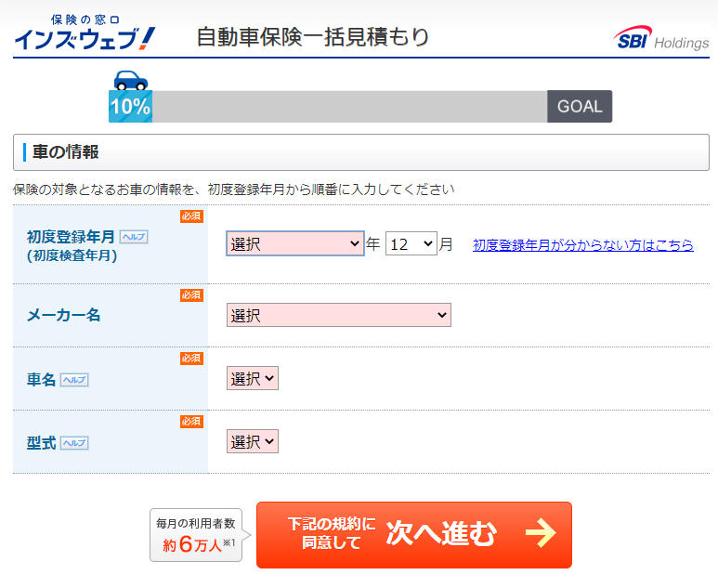The width and height of the screenshot is (718, 588).
Task: Click the 自動車保険一括見積もり page title
Action: click(x=313, y=37)
